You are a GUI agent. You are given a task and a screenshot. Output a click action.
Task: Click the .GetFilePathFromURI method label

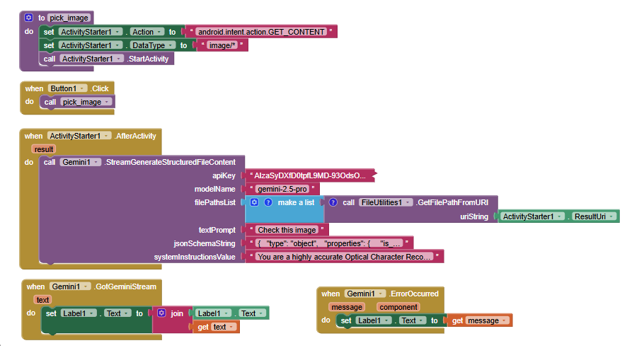click(x=452, y=202)
